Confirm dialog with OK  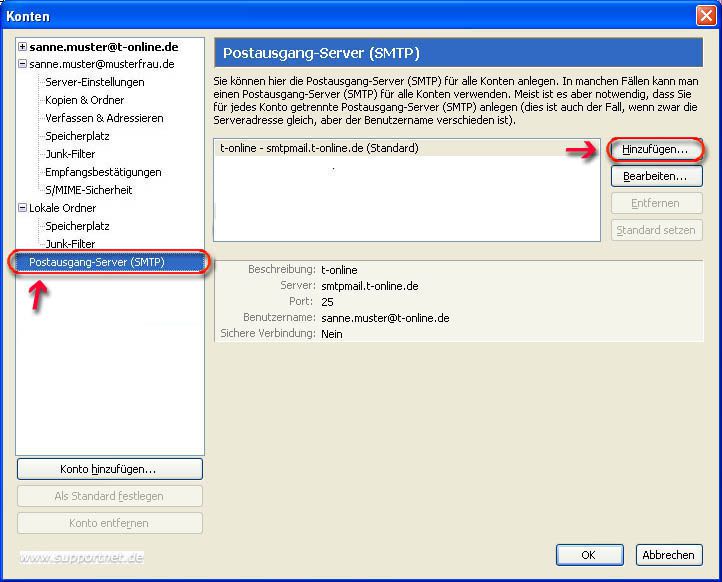click(x=589, y=555)
